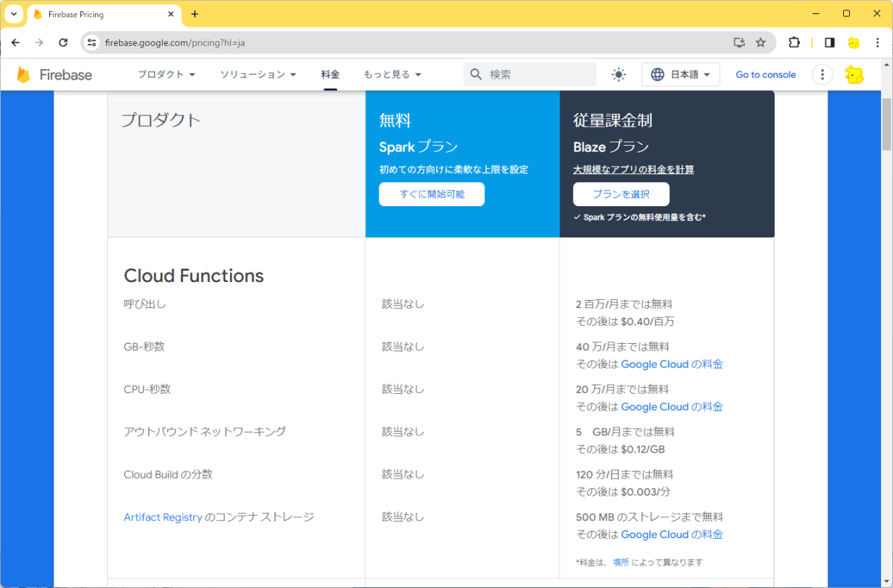Click the Cloud Functions heading
Viewport: 893px width, 588px height.
[193, 276]
